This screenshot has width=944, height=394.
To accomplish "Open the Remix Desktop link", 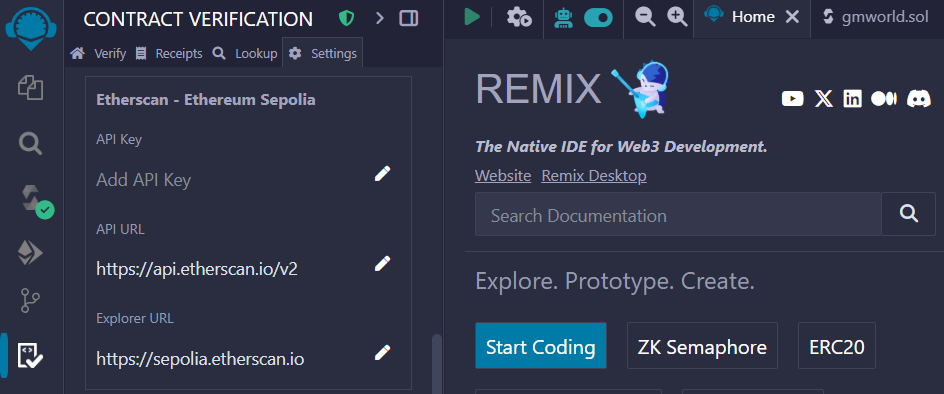I will [594, 176].
